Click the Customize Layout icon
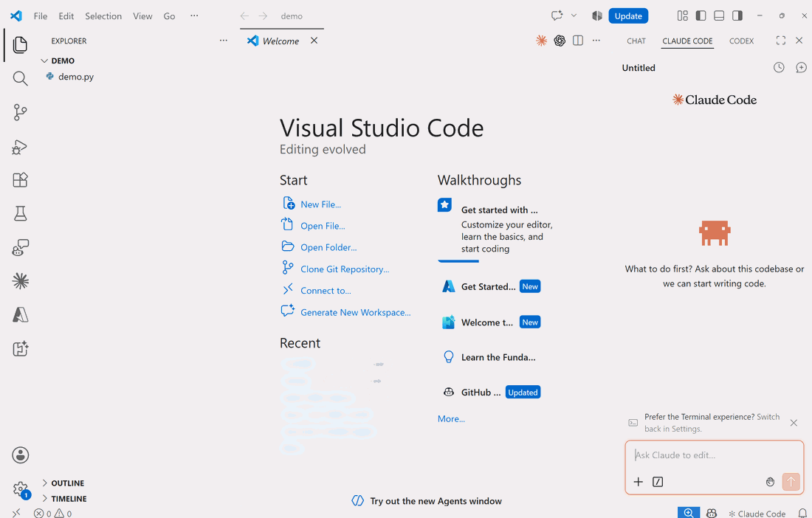The width and height of the screenshot is (812, 518). point(683,15)
